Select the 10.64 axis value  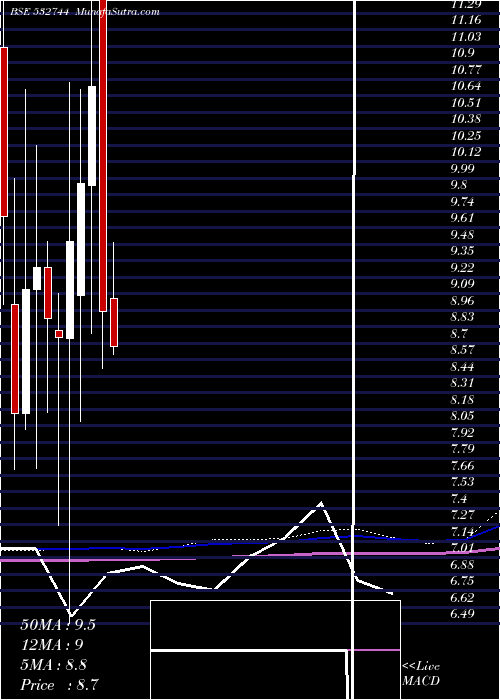tap(466, 86)
